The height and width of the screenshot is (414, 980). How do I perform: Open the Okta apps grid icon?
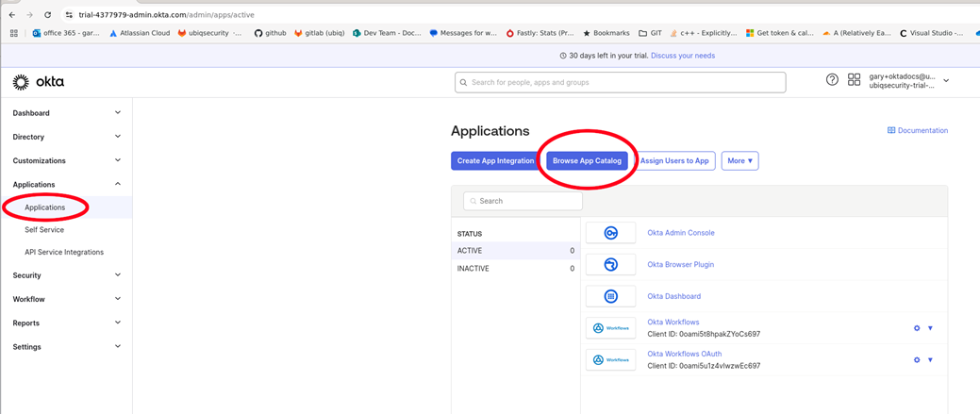pyautogui.click(x=854, y=80)
